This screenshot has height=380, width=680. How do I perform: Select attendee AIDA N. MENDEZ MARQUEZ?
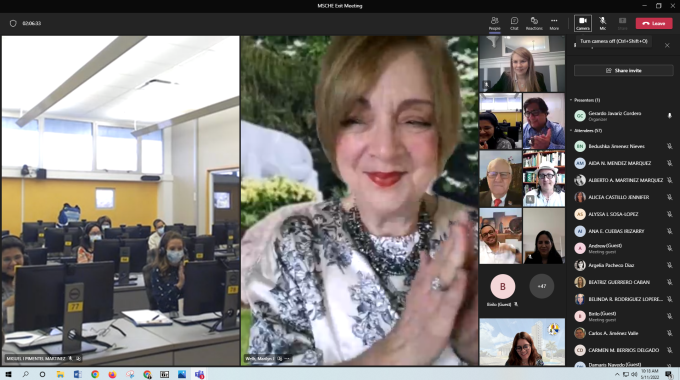(623, 163)
